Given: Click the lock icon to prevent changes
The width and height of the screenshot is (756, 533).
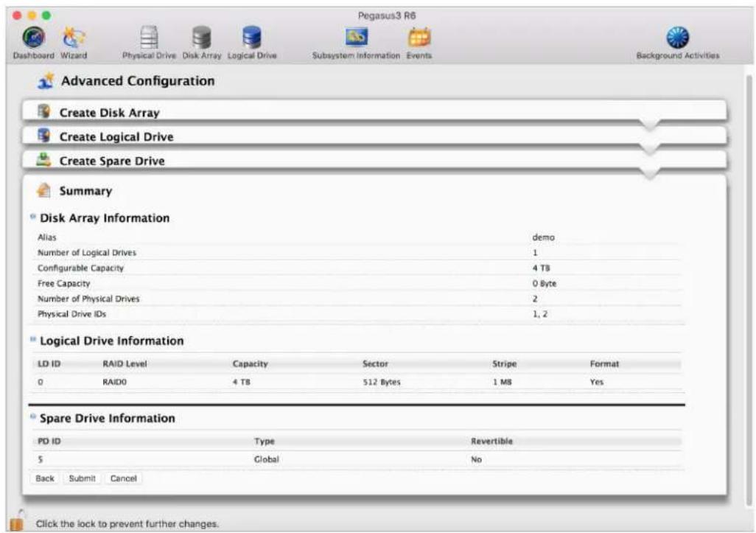Looking at the screenshot, I should 17,520.
